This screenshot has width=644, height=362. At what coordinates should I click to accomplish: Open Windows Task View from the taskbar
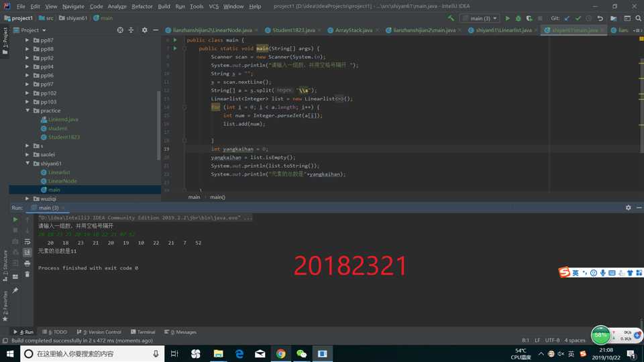coord(174,353)
